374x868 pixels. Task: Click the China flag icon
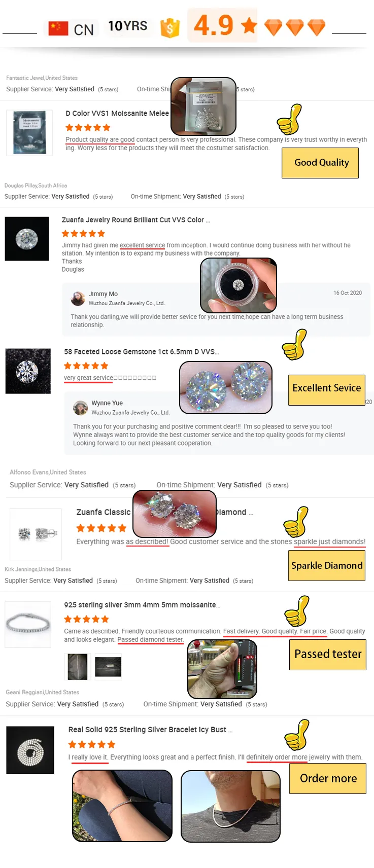pos(58,28)
